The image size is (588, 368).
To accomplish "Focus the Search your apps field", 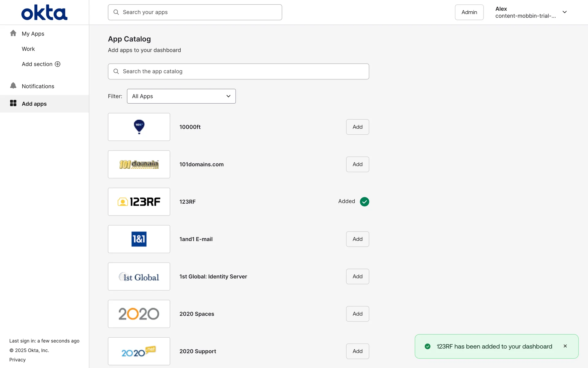I will click(x=195, y=12).
